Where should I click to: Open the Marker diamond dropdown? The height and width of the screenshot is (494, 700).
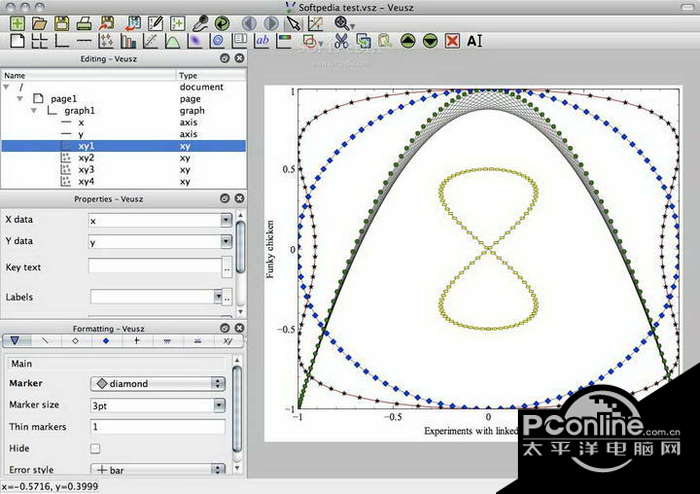pyautogui.click(x=158, y=383)
